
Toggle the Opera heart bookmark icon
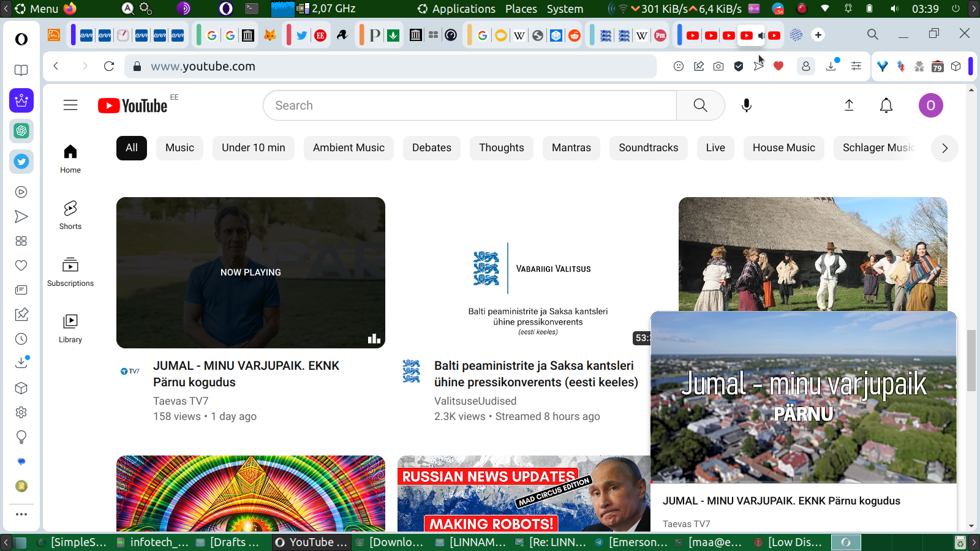click(778, 66)
